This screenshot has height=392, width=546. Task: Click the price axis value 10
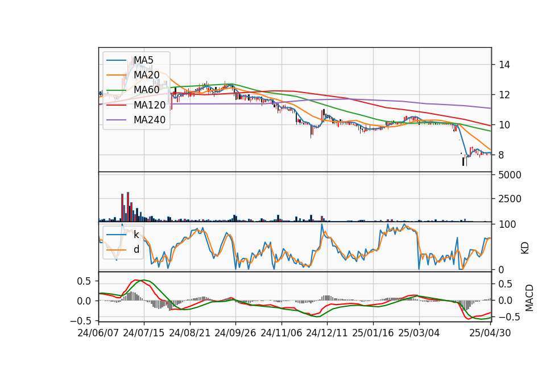coord(504,125)
